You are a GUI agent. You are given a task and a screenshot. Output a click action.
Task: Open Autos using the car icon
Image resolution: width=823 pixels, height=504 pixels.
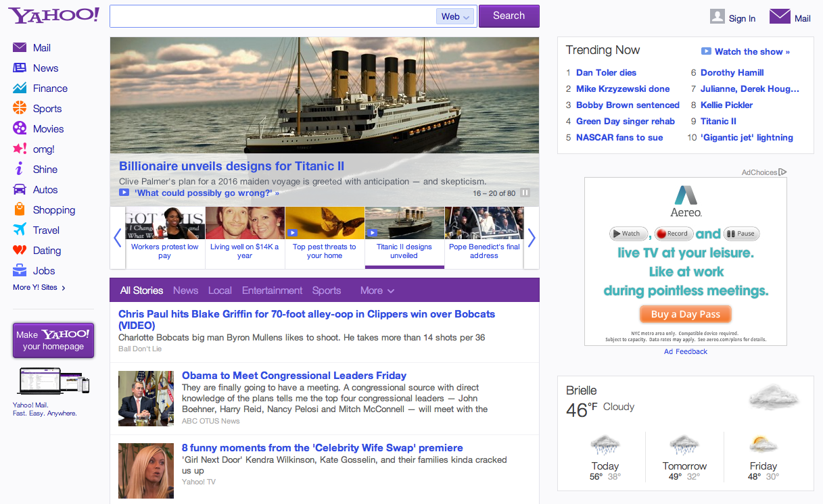point(20,190)
